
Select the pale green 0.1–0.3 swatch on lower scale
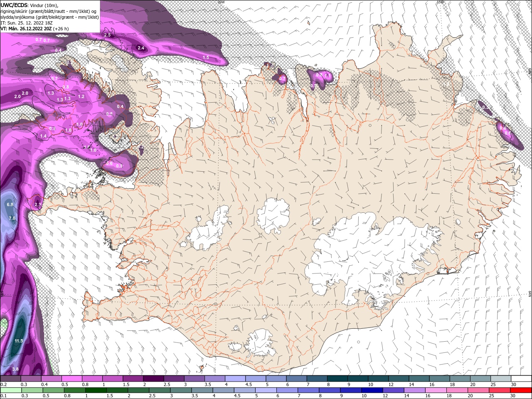click(10, 390)
